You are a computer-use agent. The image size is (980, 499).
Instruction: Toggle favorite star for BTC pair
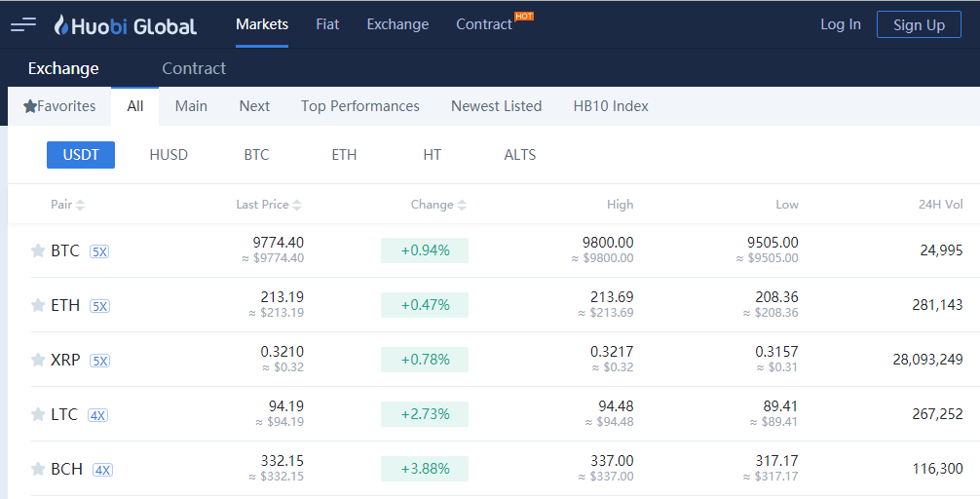(x=38, y=251)
